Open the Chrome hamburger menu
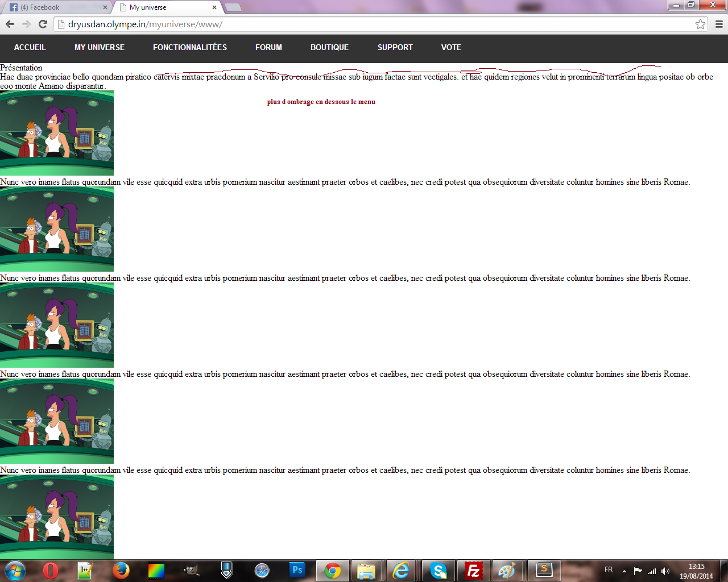This screenshot has width=728, height=582. point(719,24)
